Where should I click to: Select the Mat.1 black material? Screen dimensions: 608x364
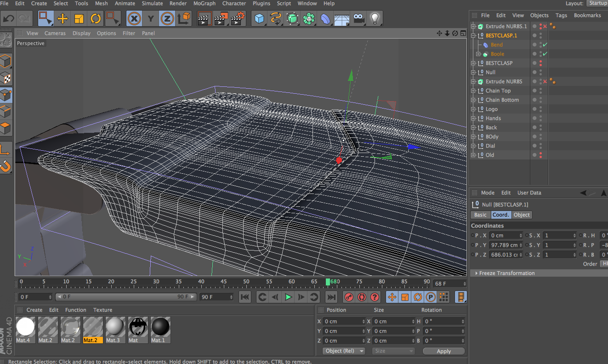click(x=161, y=330)
